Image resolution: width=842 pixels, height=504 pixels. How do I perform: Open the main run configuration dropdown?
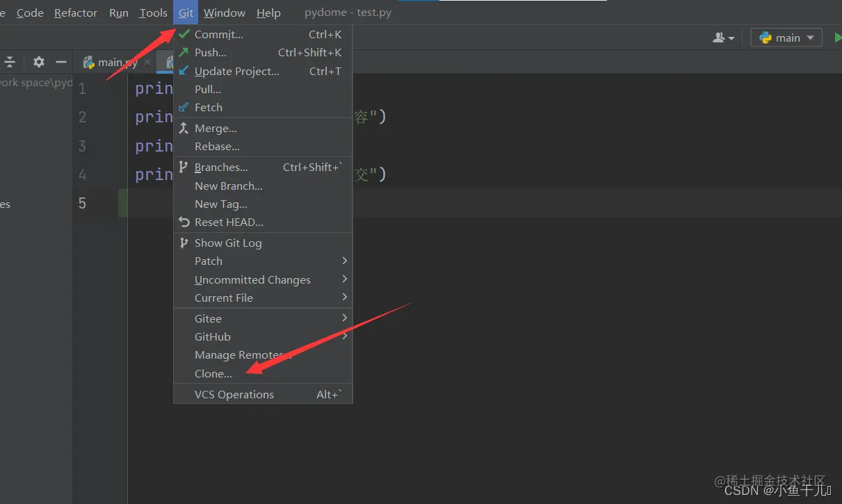click(x=786, y=38)
